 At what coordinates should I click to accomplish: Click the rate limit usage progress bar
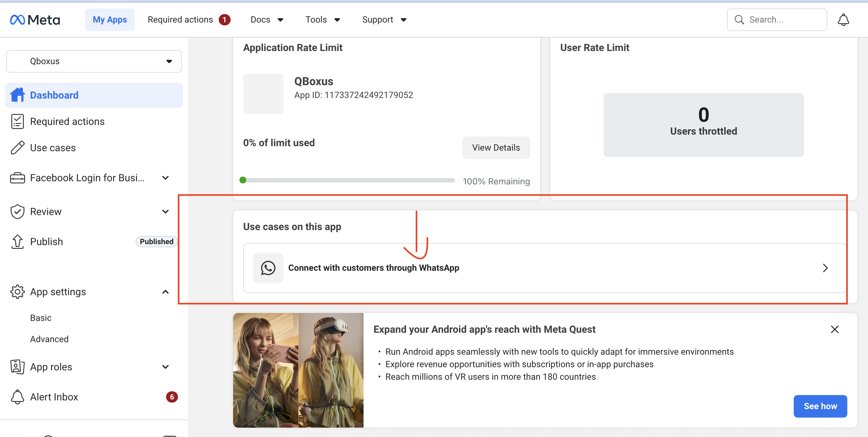click(x=348, y=180)
